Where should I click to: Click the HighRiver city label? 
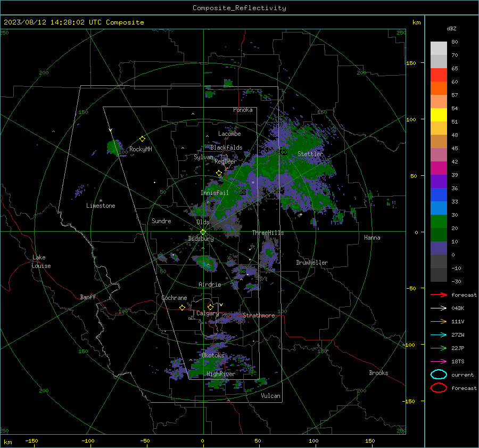[x=221, y=374]
